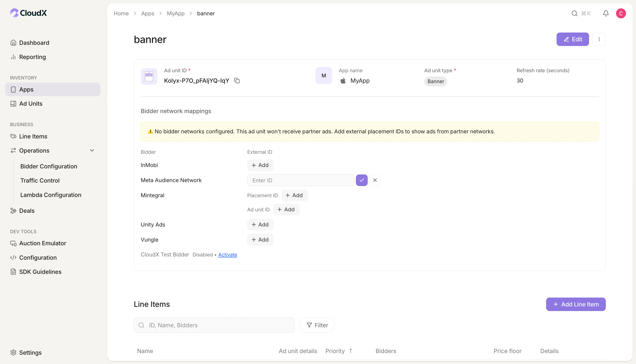Add an external ID for InMobi
The image size is (636, 364).
pyautogui.click(x=260, y=165)
